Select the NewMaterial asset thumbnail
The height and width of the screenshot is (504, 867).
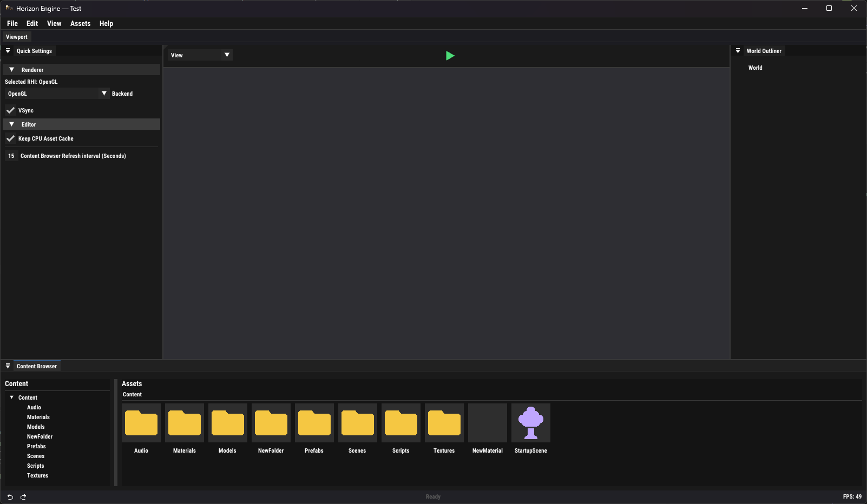(x=488, y=423)
